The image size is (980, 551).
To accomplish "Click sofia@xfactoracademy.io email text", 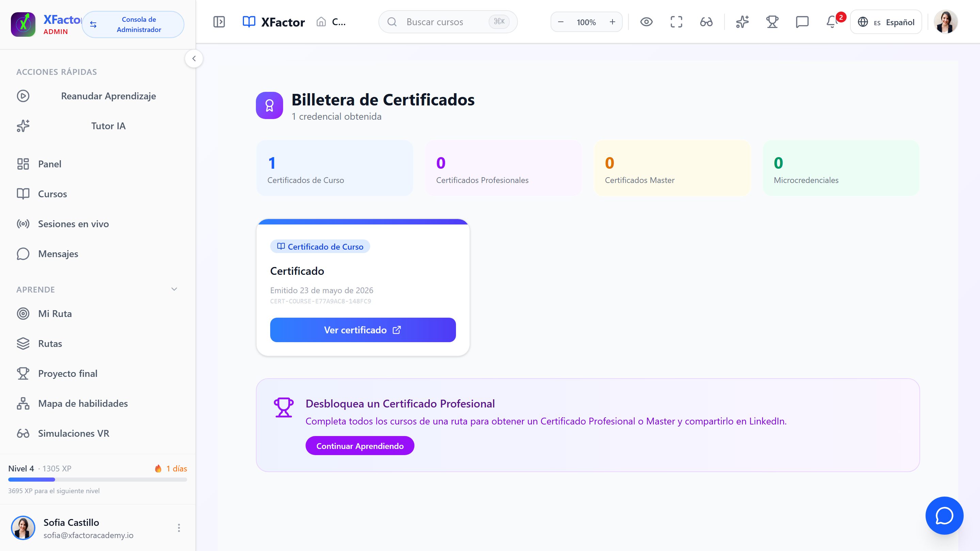I will 88,535.
